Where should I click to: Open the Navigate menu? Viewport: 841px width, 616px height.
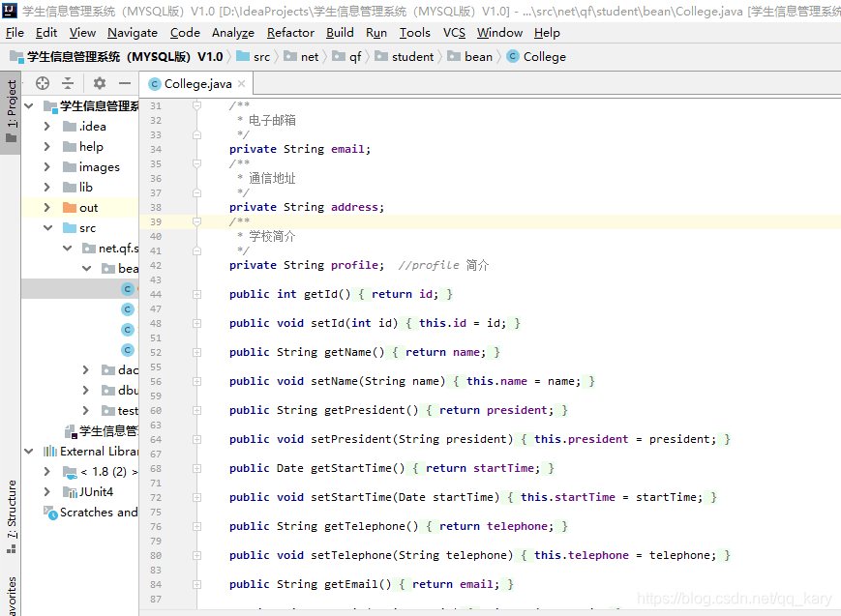click(132, 33)
